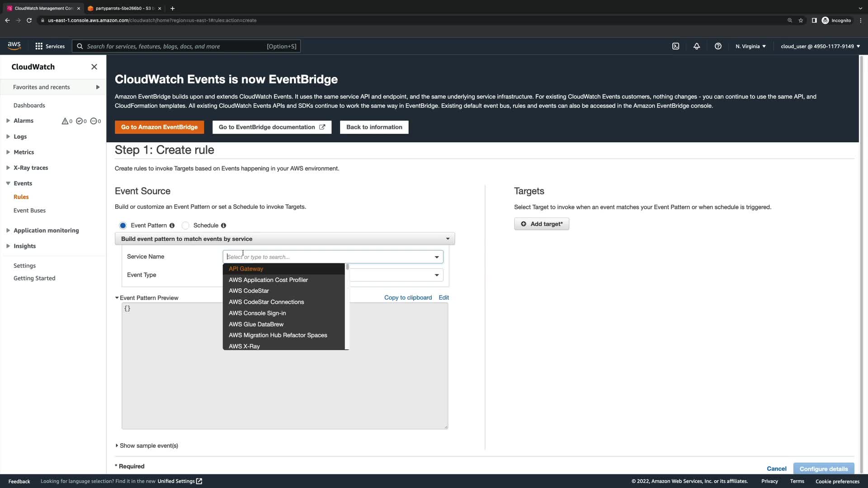Choose AWS CodeStar from service list
This screenshot has width=868, height=488.
tap(249, 291)
